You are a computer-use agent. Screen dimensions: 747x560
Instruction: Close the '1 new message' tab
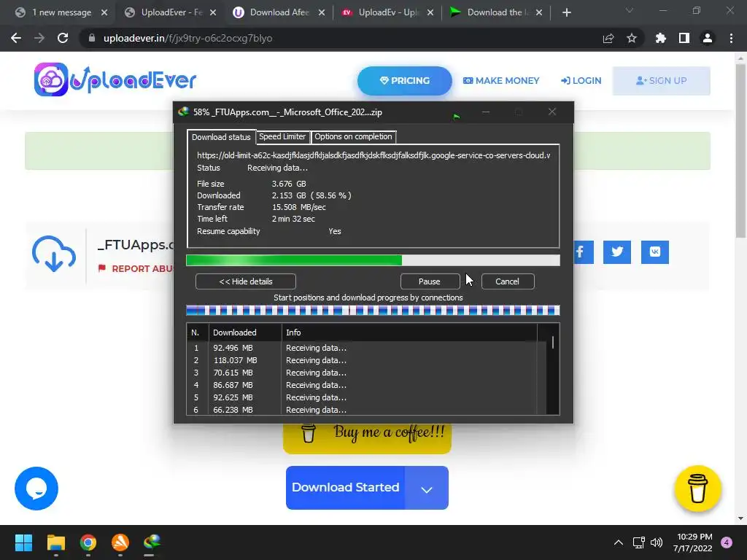click(x=104, y=12)
